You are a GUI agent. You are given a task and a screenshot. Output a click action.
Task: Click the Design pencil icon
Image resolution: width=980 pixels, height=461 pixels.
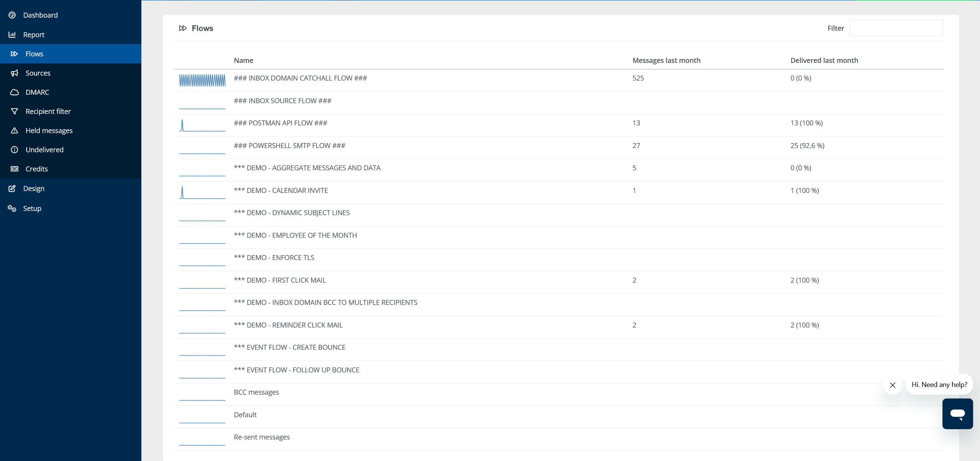coord(12,188)
